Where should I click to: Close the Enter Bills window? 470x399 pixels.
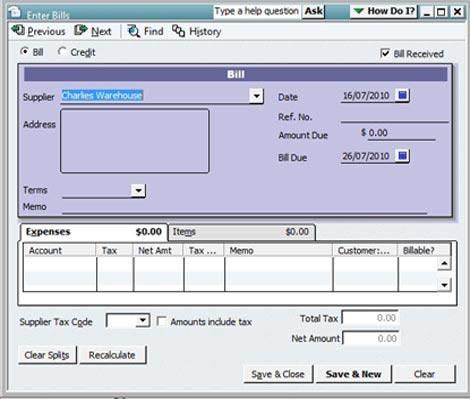click(457, 12)
